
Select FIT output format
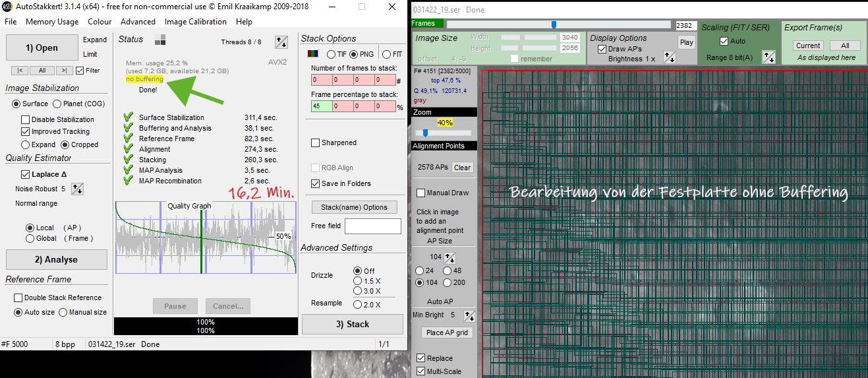(x=387, y=54)
